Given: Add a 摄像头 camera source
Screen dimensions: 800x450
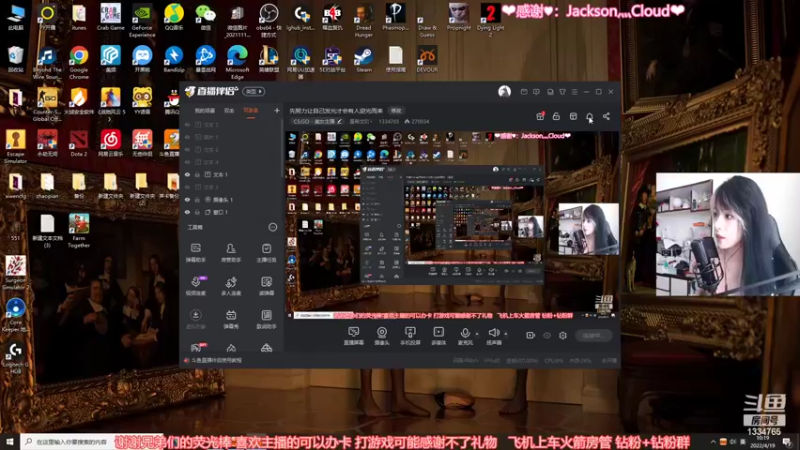Looking at the screenshot, I should [x=382, y=336].
